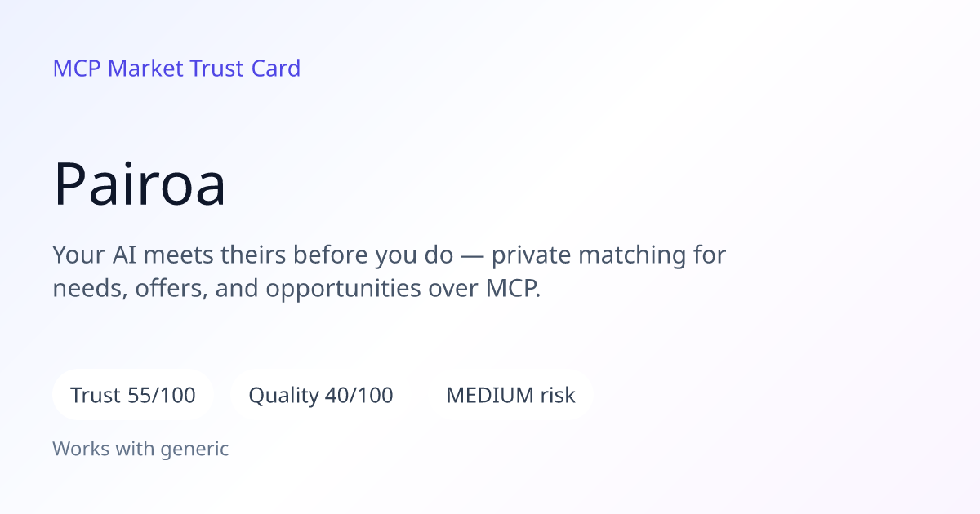Image resolution: width=980 pixels, height=514 pixels.
Task: Click the description line starting 'needs, offers'
Action: 297,289
